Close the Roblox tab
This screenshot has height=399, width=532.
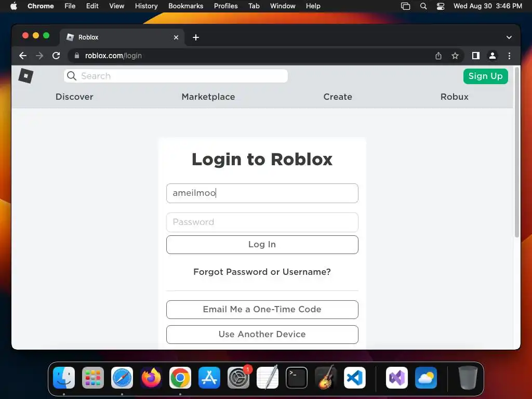tap(176, 37)
